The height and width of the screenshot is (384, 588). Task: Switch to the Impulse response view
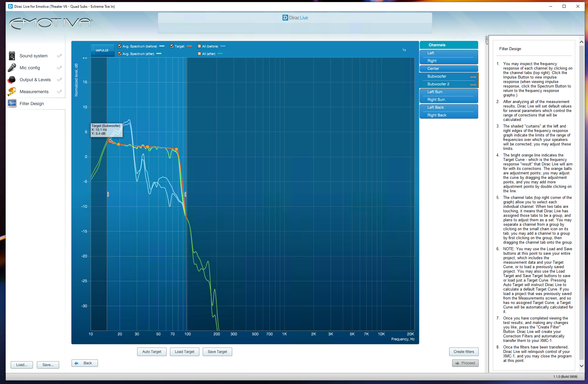(103, 50)
